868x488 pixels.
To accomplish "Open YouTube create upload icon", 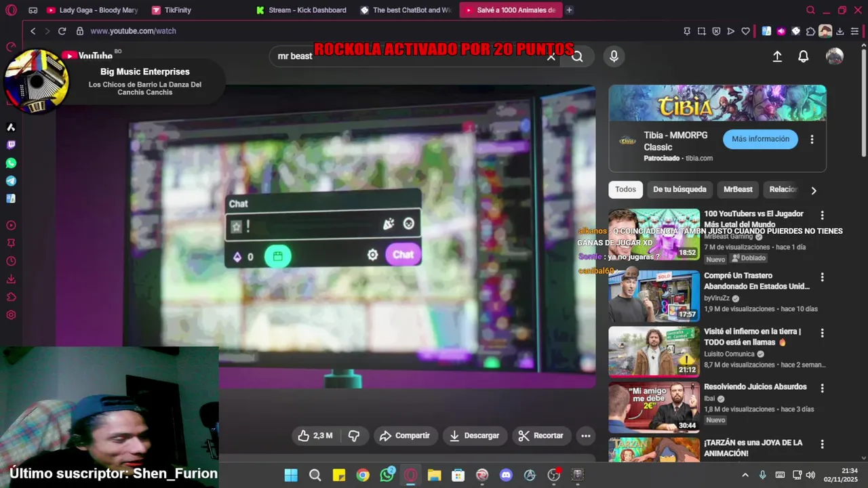I will [x=777, y=57].
